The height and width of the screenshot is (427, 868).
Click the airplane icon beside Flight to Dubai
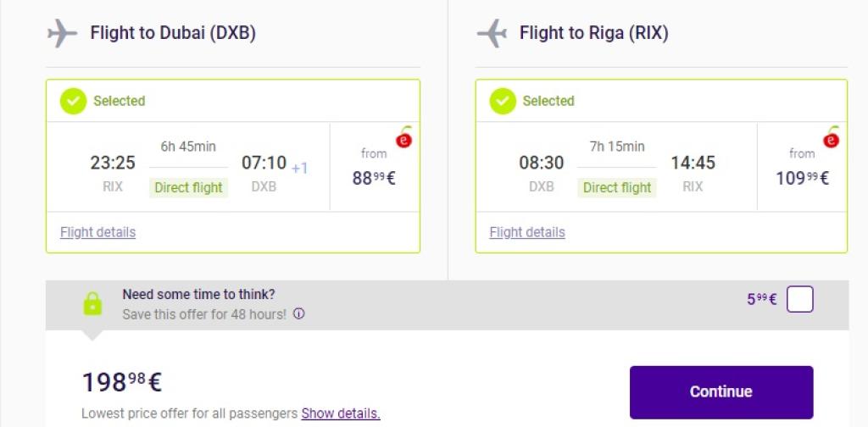click(62, 34)
